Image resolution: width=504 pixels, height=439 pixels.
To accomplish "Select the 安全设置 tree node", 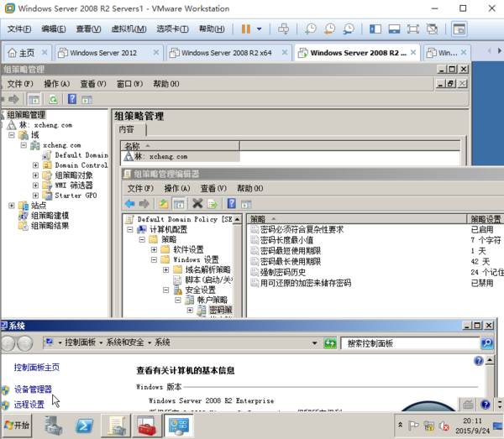I will [200, 290].
